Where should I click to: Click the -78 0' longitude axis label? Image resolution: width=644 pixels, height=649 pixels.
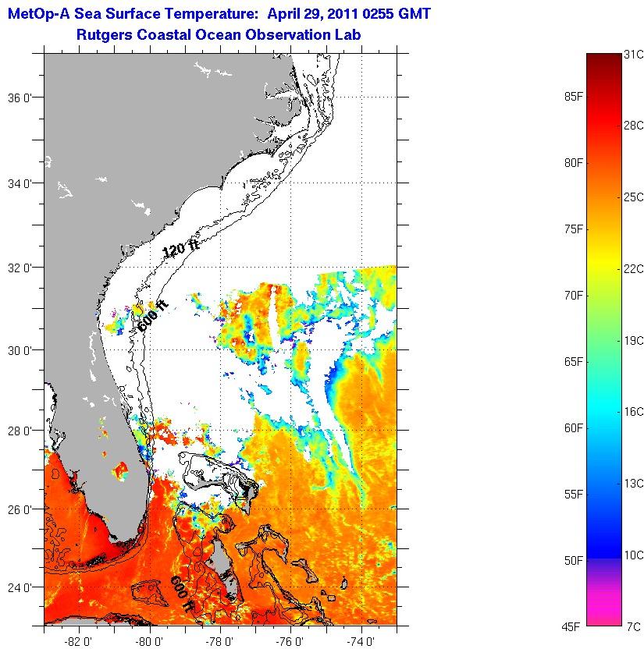(219, 641)
